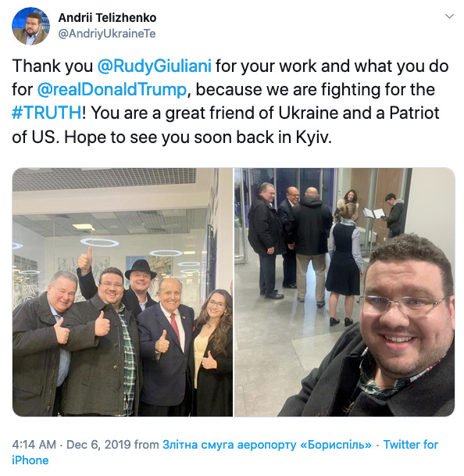Click the woman in the left photo
The image size is (464, 476).
click(212, 353)
